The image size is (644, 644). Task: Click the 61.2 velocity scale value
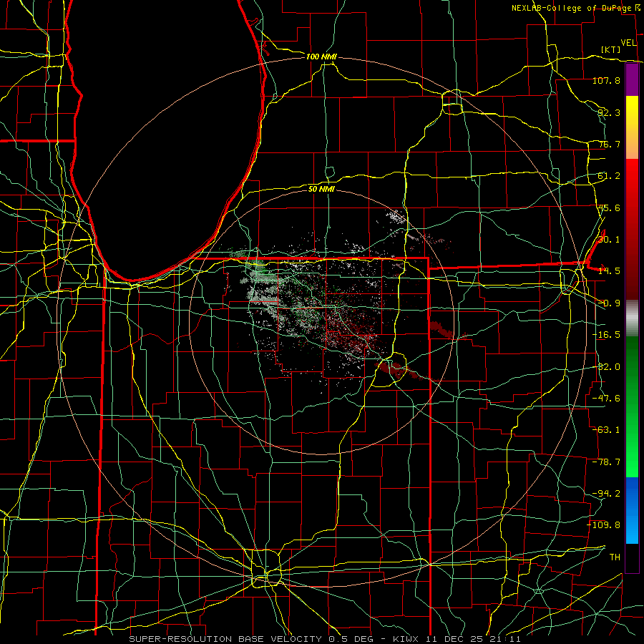coord(609,176)
